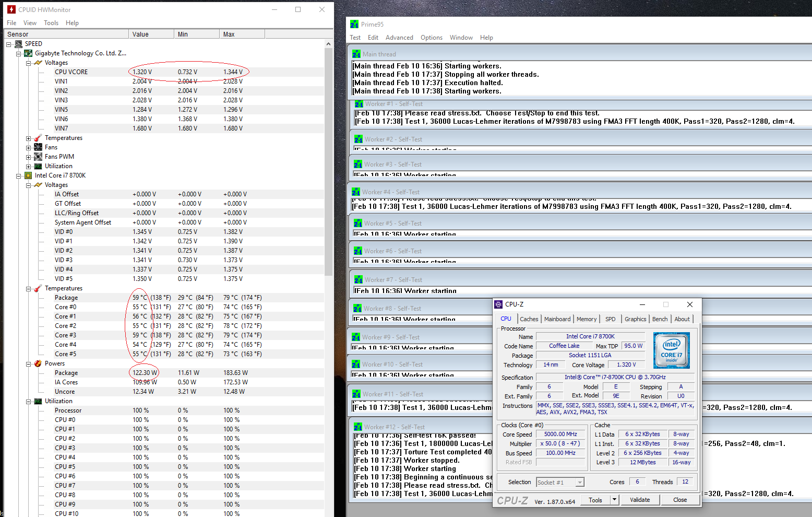Open the Window menu in Prime95
Image resolution: width=812 pixels, height=517 pixels.
pyautogui.click(x=461, y=38)
